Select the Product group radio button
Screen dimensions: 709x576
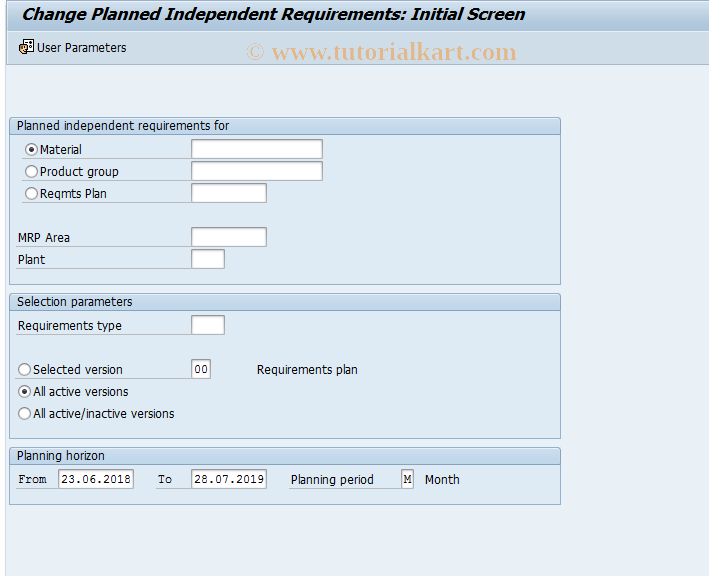click(31, 171)
